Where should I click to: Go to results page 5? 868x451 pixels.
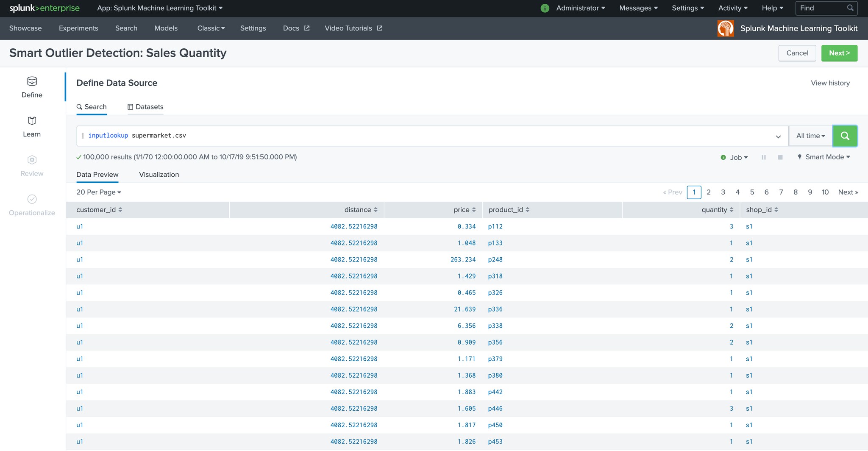[752, 192]
